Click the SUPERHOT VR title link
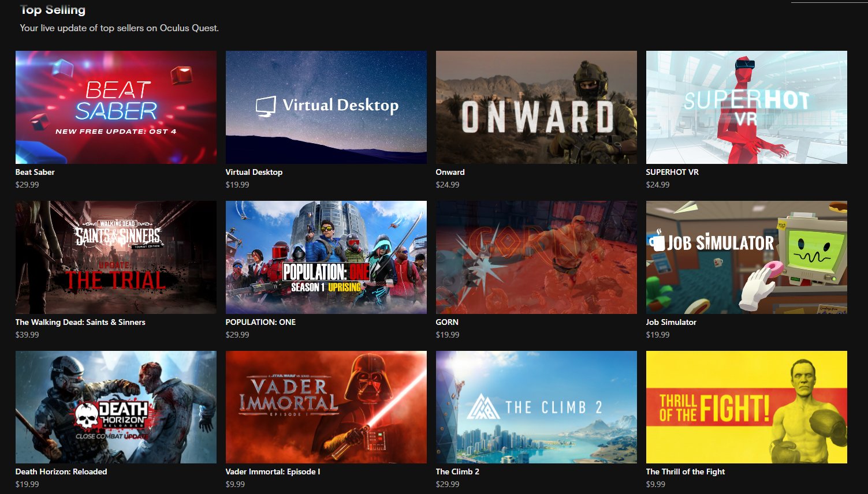The image size is (868, 494). (672, 172)
